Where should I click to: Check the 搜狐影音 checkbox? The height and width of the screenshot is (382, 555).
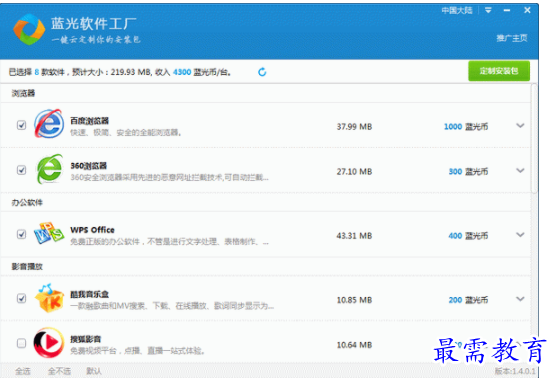tap(22, 343)
